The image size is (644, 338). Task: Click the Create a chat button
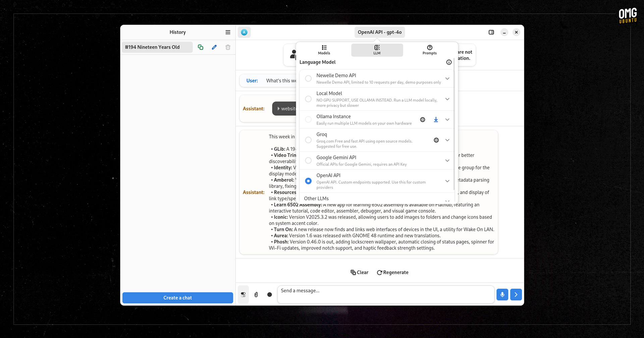[177, 298]
